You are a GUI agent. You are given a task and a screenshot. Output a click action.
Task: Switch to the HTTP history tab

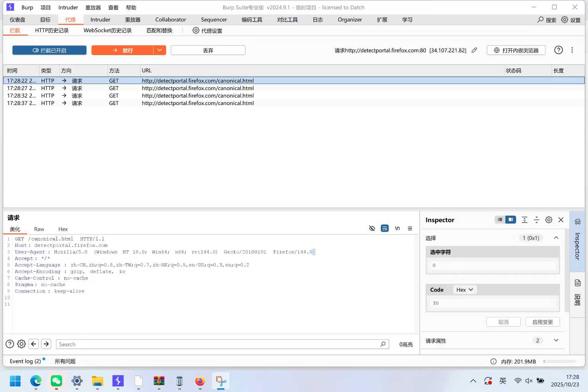(52, 31)
